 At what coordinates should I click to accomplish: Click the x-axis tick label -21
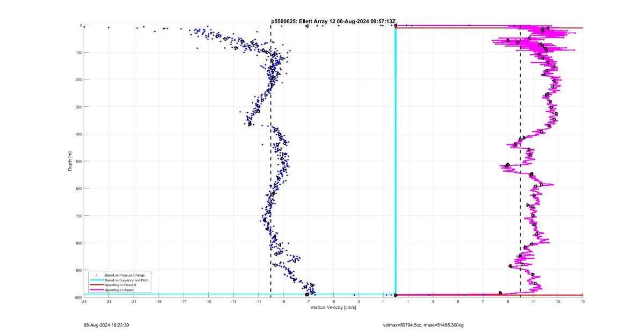pos(134,302)
